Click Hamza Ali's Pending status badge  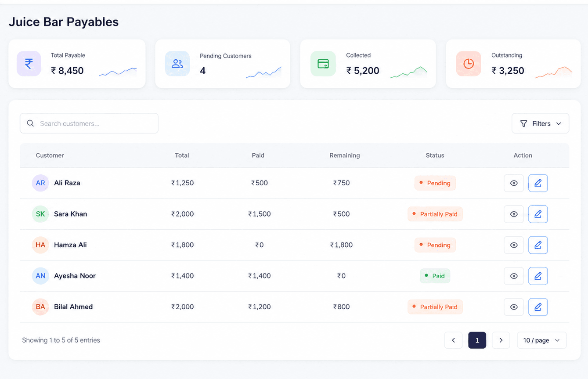[x=435, y=245]
